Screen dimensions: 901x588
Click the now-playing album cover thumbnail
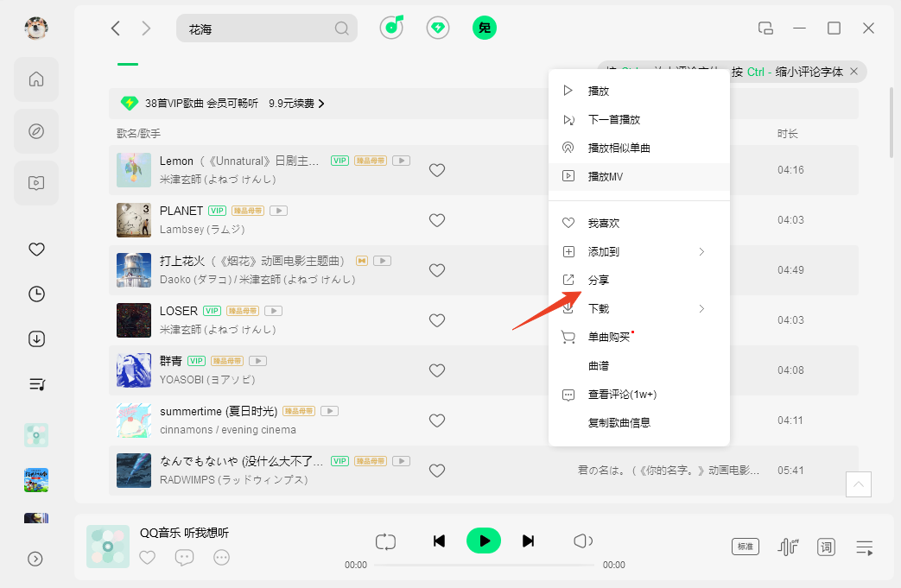coord(108,547)
